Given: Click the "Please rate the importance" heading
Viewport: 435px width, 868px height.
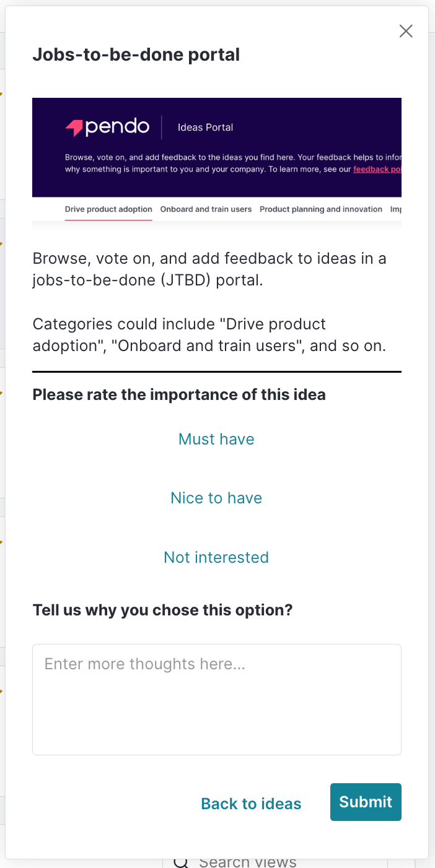Looking at the screenshot, I should (179, 394).
